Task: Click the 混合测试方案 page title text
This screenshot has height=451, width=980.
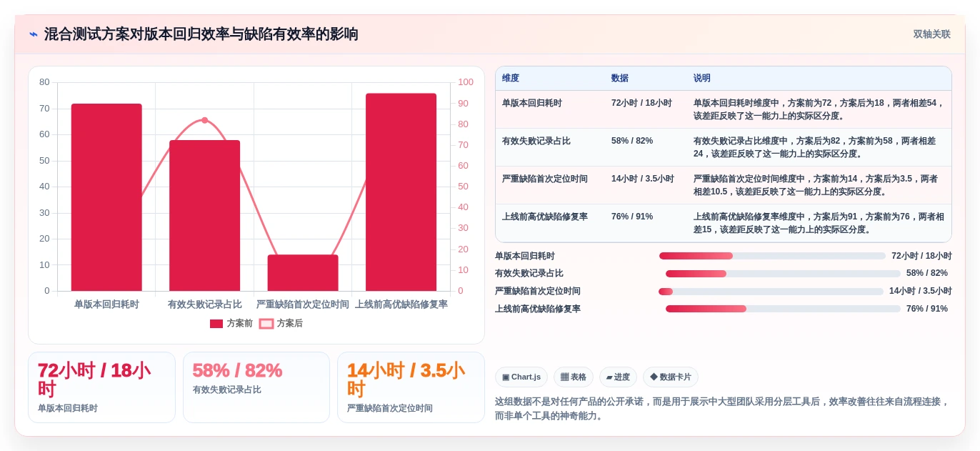Action: [x=201, y=34]
